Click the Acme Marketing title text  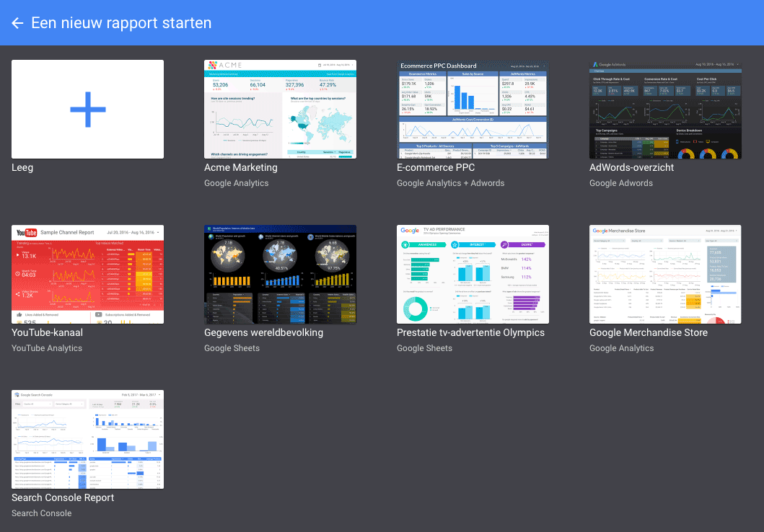[x=241, y=167]
